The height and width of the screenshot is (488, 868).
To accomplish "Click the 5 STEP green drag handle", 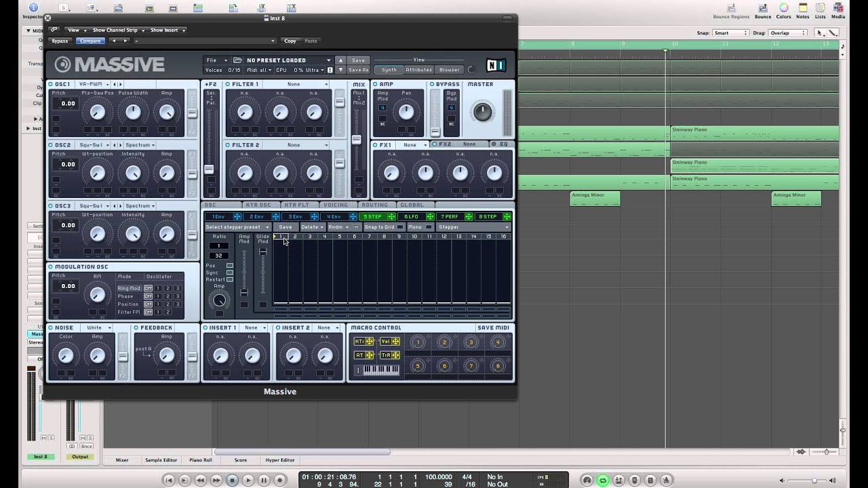I will [391, 217].
